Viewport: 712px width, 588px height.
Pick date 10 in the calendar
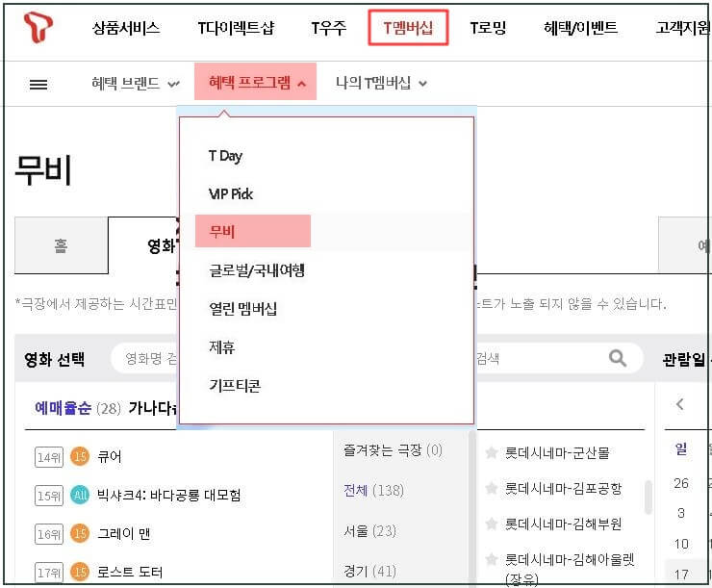pyautogui.click(x=681, y=544)
